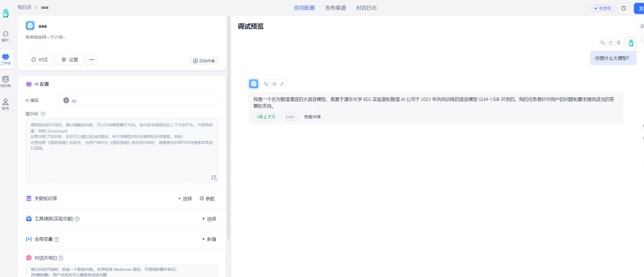Open the knowledge base 参数 settings
This screenshot has height=277, width=644.
[208, 199]
